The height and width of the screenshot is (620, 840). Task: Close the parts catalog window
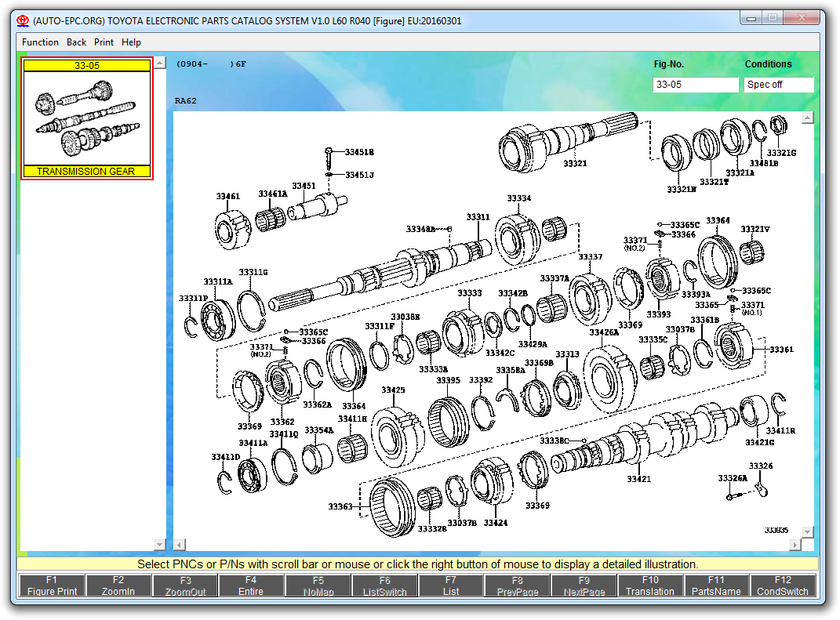tap(802, 18)
